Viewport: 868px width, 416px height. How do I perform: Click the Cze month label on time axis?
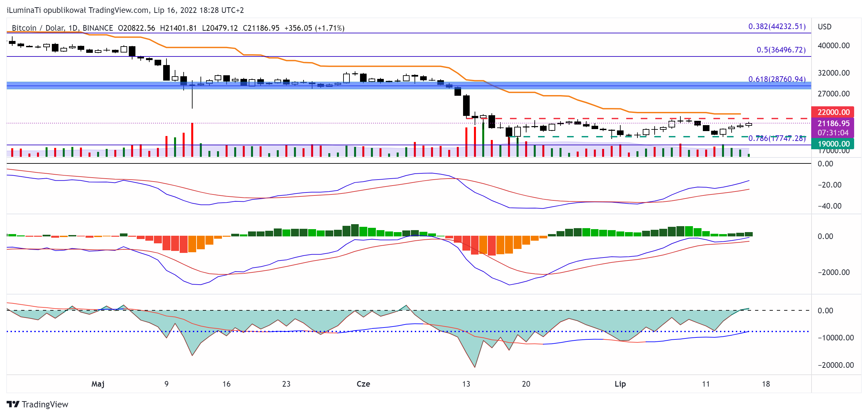(x=363, y=384)
